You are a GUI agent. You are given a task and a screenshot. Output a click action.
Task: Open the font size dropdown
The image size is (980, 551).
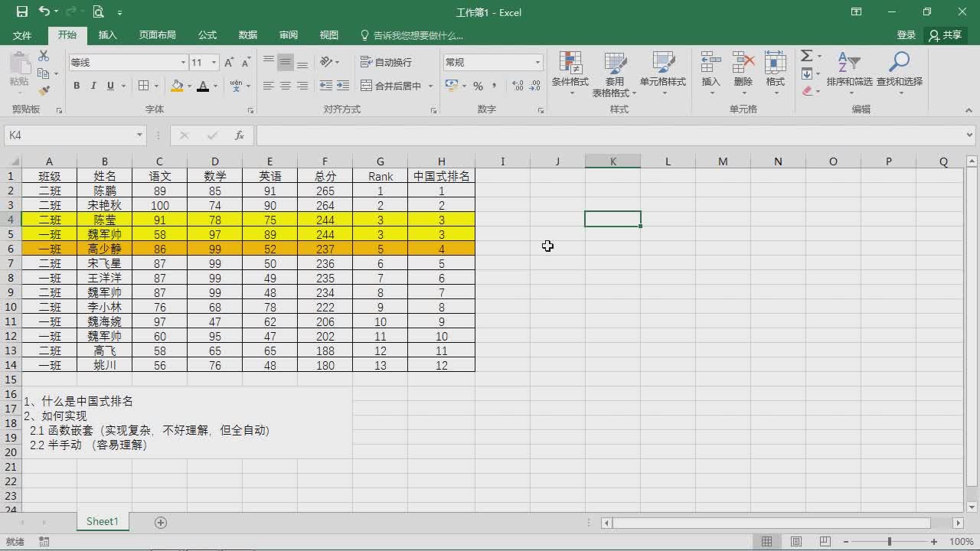click(214, 63)
